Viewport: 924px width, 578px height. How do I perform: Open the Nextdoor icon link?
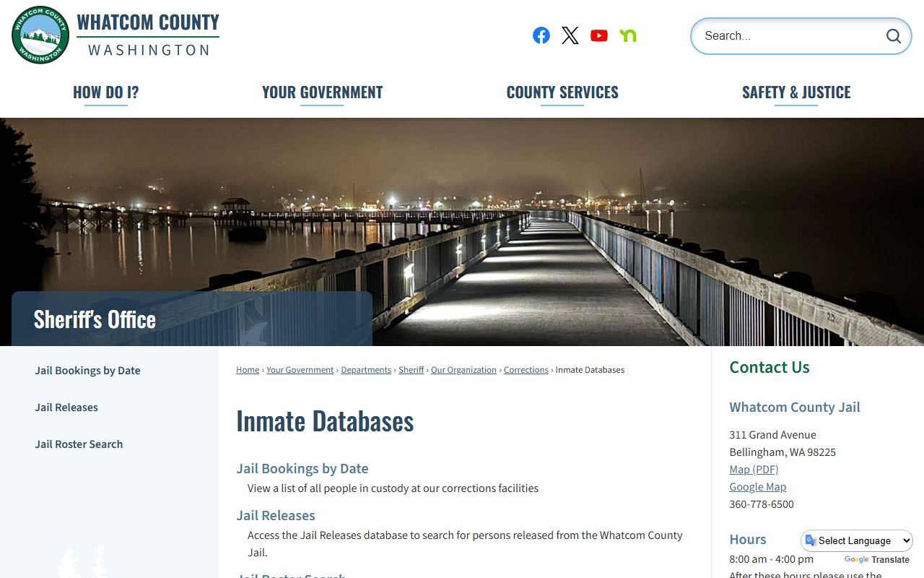click(x=628, y=35)
